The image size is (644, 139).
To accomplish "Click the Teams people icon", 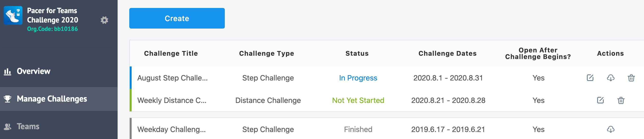I will (7, 127).
